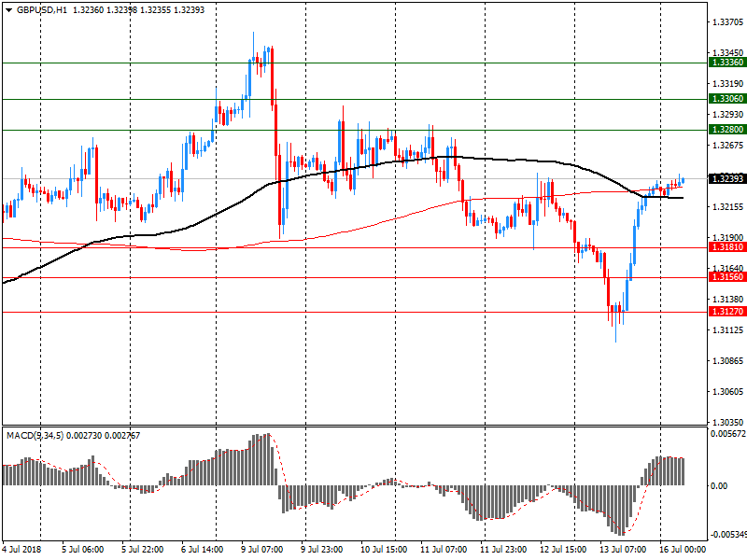This screenshot has width=747, height=560.
Task: Click the black current price label 1.32393
Action: (x=726, y=178)
